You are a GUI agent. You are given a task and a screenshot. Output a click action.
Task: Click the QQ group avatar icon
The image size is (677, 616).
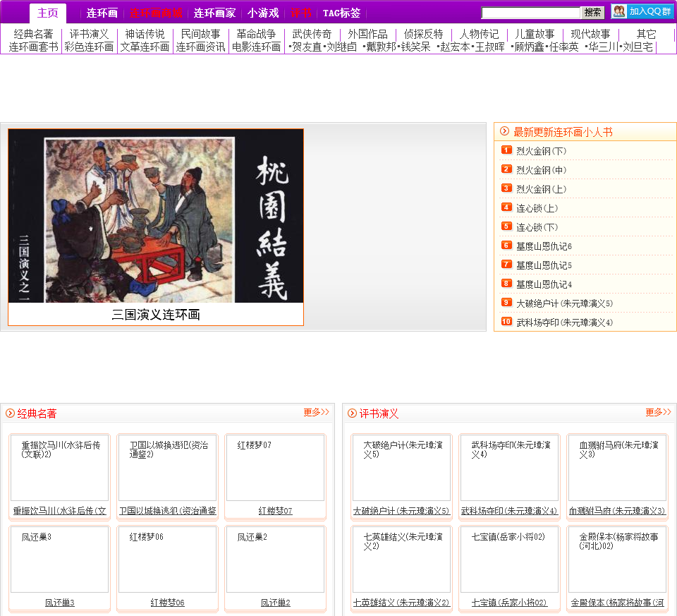point(619,11)
